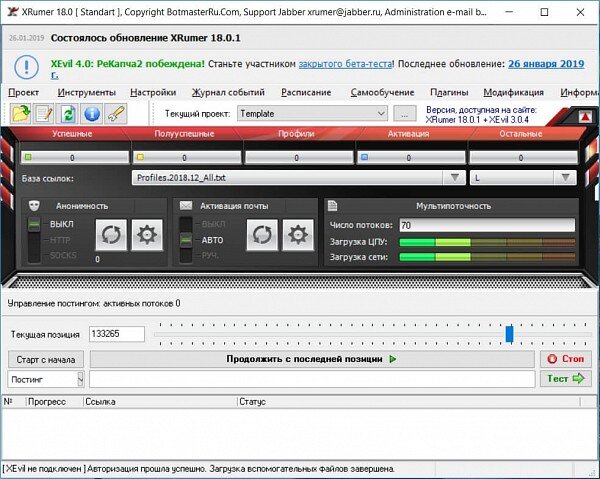
Task: Click the mask icon beside Анонимность
Action: tap(34, 206)
